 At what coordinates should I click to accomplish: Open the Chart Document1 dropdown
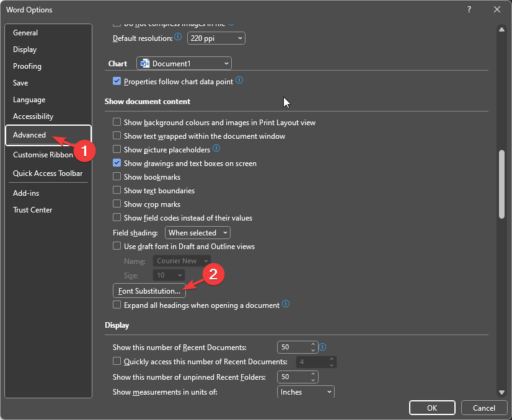pyautogui.click(x=184, y=63)
